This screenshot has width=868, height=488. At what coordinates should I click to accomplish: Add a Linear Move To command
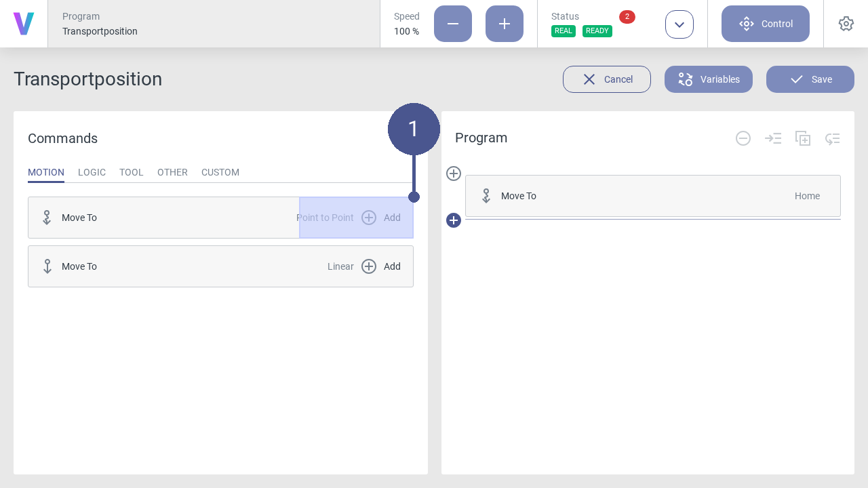pyautogui.click(x=380, y=266)
